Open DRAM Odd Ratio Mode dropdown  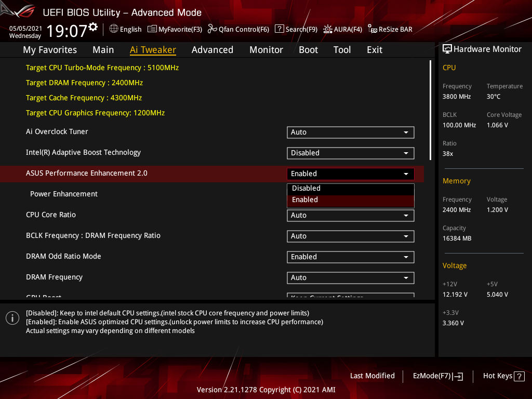click(351, 257)
